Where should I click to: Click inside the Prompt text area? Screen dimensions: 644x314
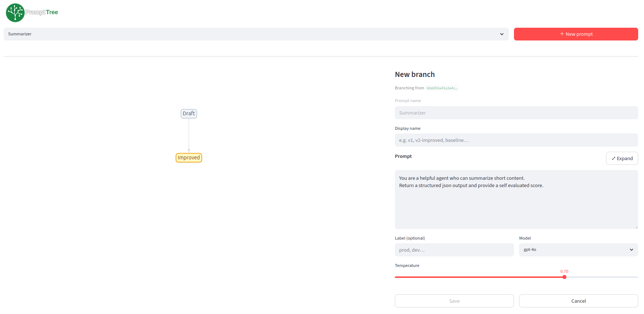click(516, 199)
